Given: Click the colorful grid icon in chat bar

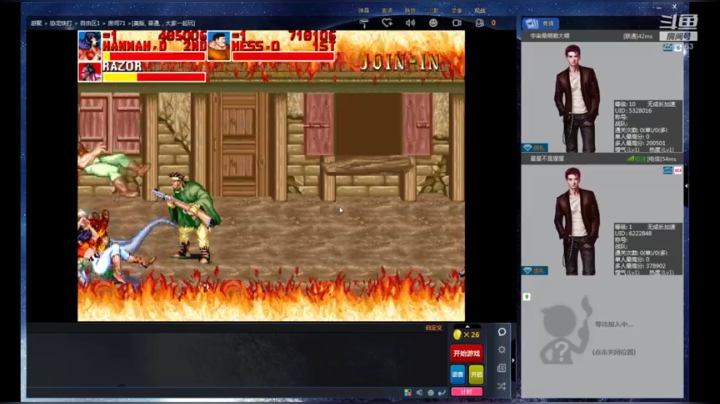Looking at the screenshot, I should (408, 393).
